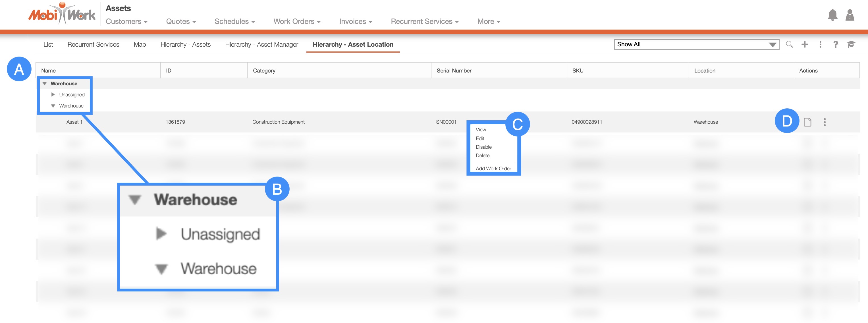868x323 pixels.
Task: Open the graduation cap training icon
Action: (x=851, y=44)
